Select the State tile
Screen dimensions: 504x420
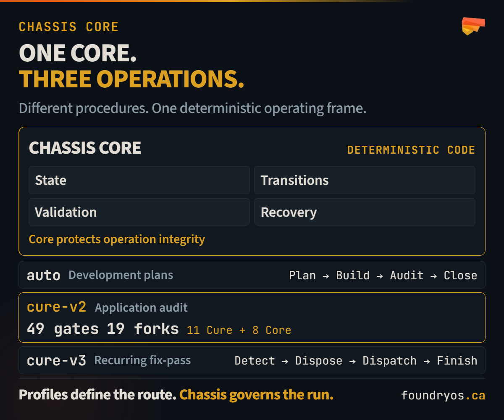click(139, 180)
